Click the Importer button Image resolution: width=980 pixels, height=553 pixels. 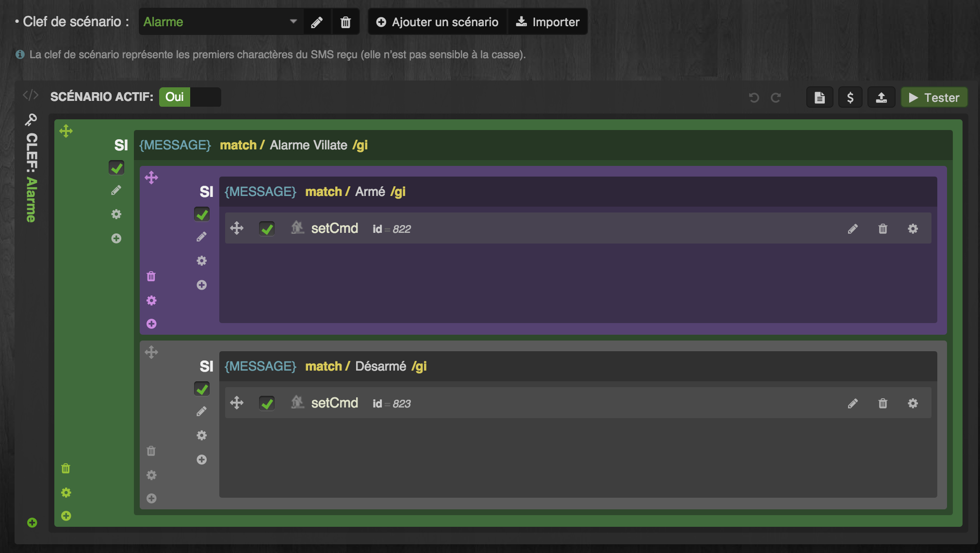[x=547, y=22]
